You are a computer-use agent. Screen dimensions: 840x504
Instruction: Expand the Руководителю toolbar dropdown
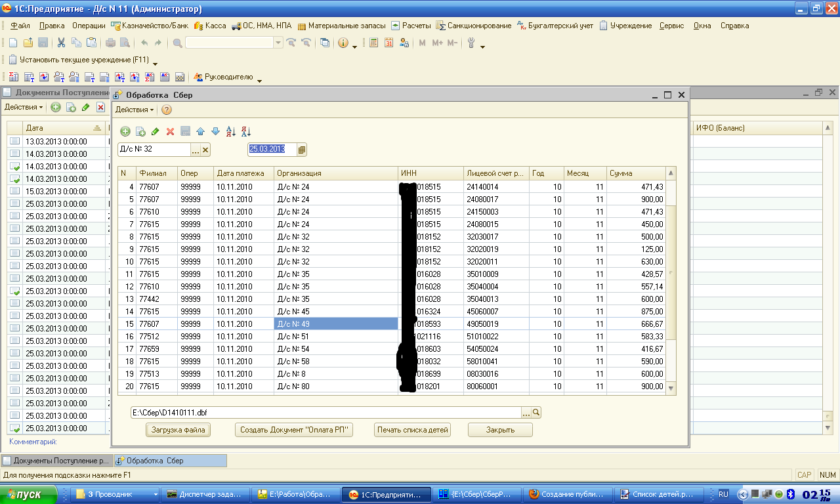(x=259, y=80)
